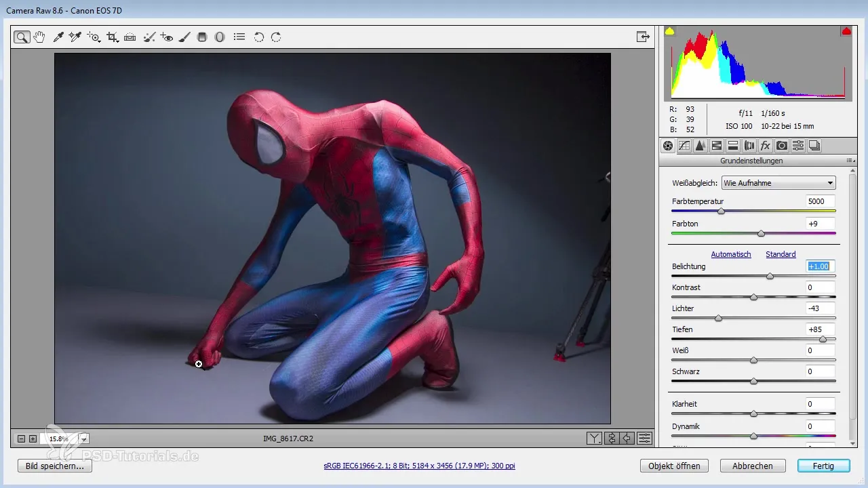Open the Lens Corrections tab
This screenshot has width=868, height=488.
[x=749, y=145]
